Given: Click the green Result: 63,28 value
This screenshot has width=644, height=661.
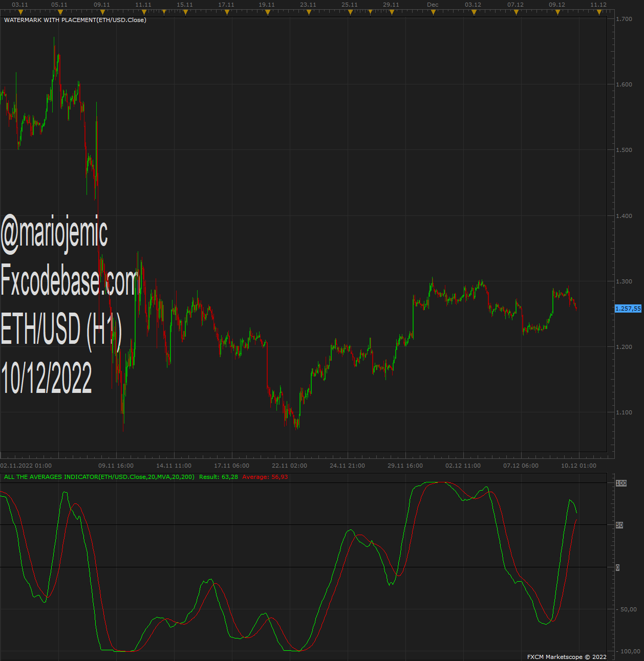Looking at the screenshot, I should (219, 477).
